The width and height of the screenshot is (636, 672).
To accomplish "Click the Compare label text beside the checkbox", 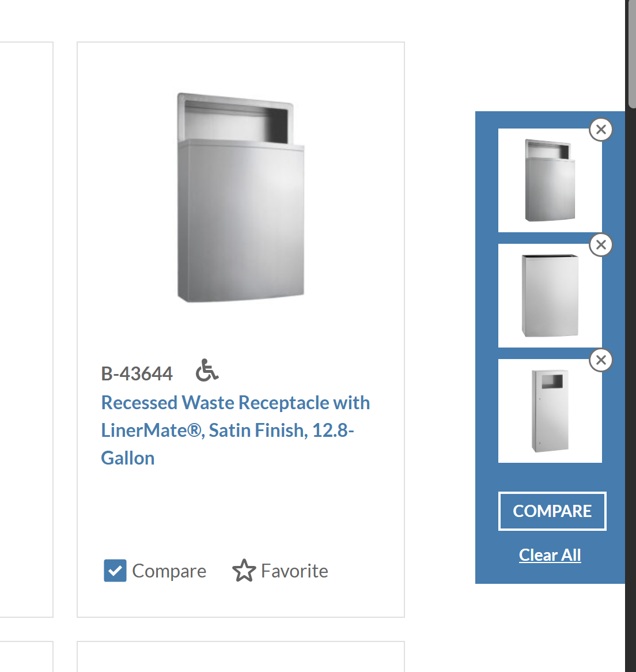I will (x=169, y=571).
